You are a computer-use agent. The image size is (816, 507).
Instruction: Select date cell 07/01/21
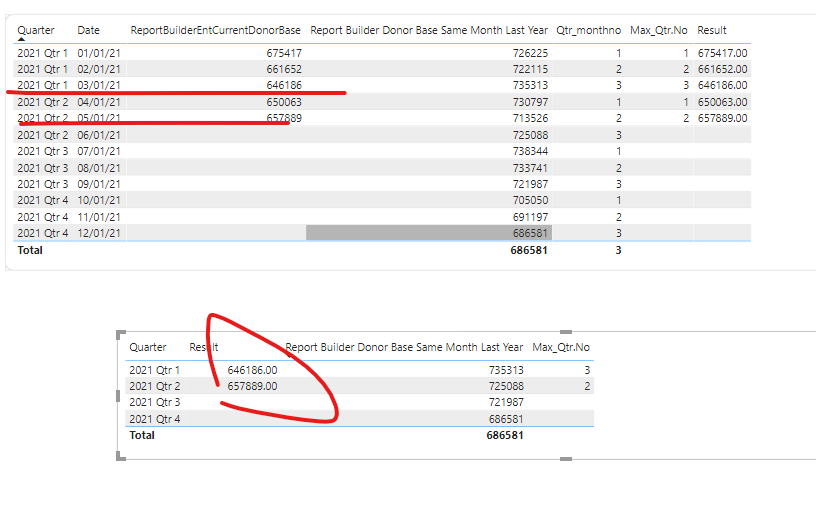point(99,151)
